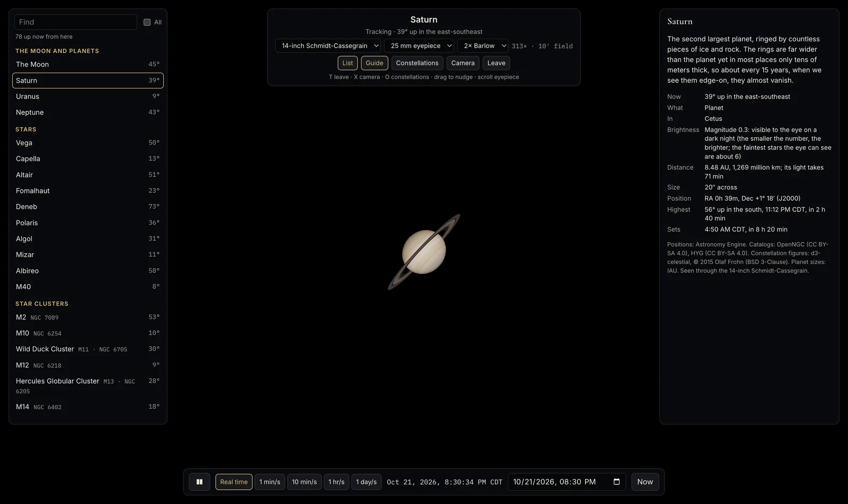Choose Albireo star entry
Viewport: 848px width, 504px height.
coord(88,271)
